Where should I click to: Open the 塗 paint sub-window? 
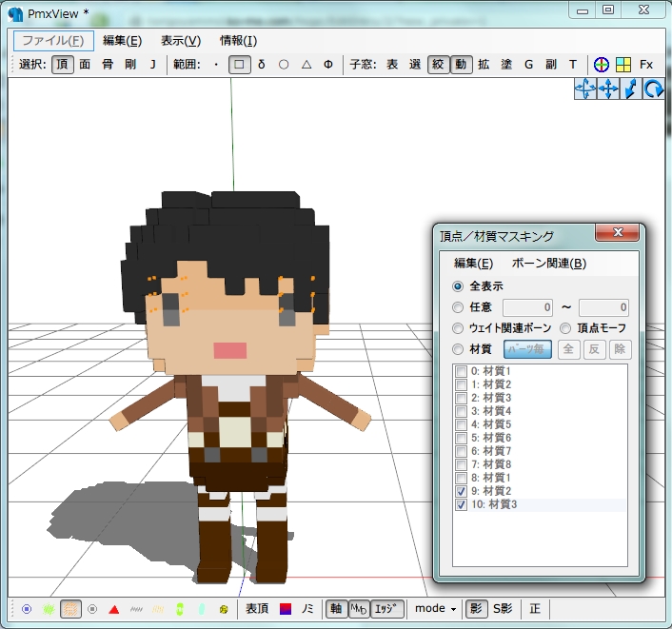[506, 65]
